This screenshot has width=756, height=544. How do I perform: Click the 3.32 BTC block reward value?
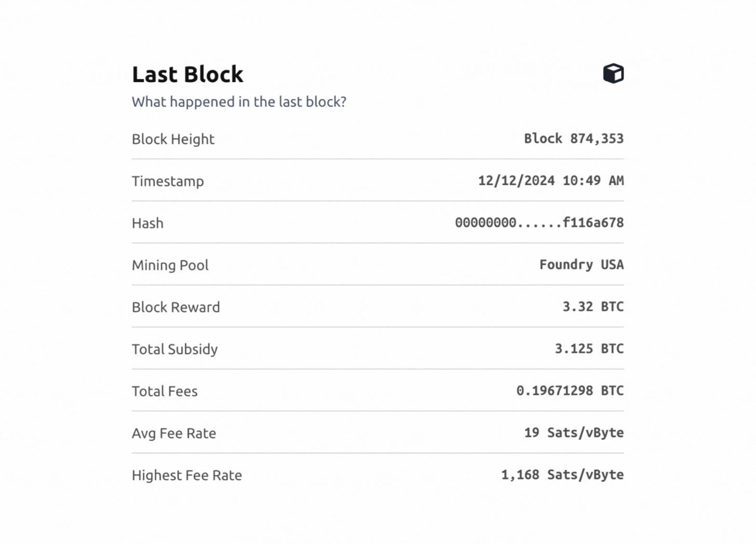coord(593,307)
